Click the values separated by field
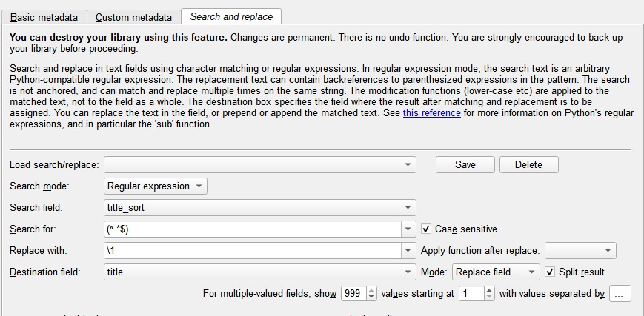The height and width of the screenshot is (316, 644). click(620, 294)
